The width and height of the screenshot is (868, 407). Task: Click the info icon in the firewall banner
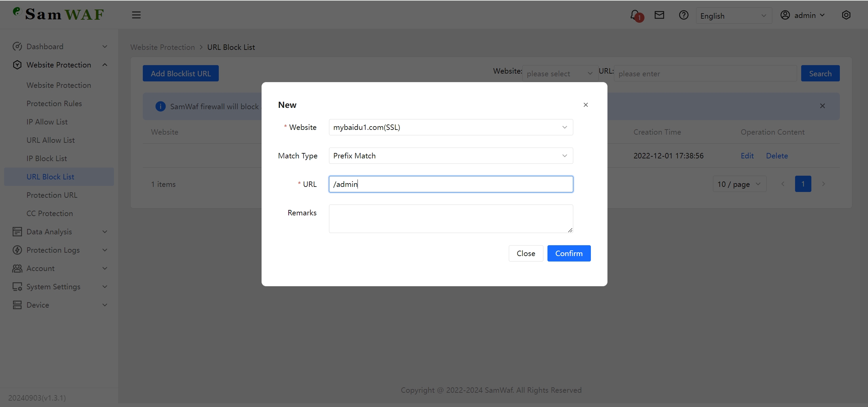(160, 106)
